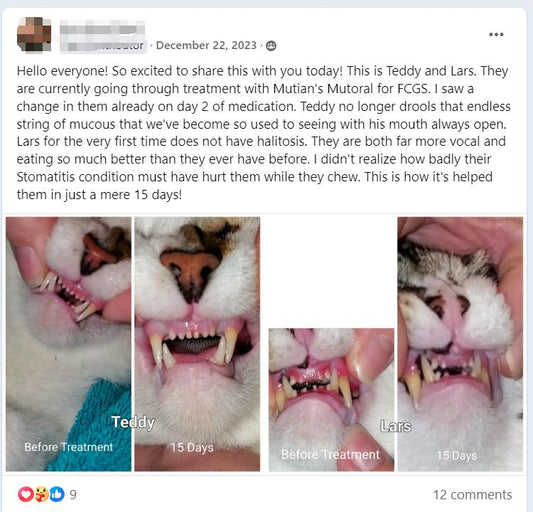
Task: Open Lars's 15 Days photo
Action: pyautogui.click(x=460, y=344)
